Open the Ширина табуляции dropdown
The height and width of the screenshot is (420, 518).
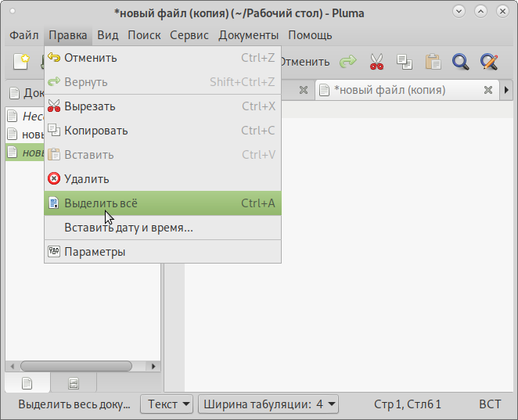[x=268, y=404]
